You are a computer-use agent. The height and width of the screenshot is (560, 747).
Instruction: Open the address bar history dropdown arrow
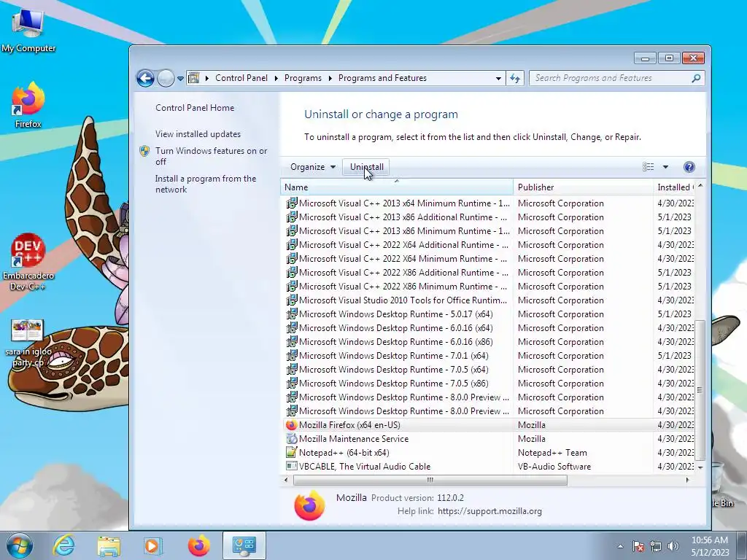498,78
